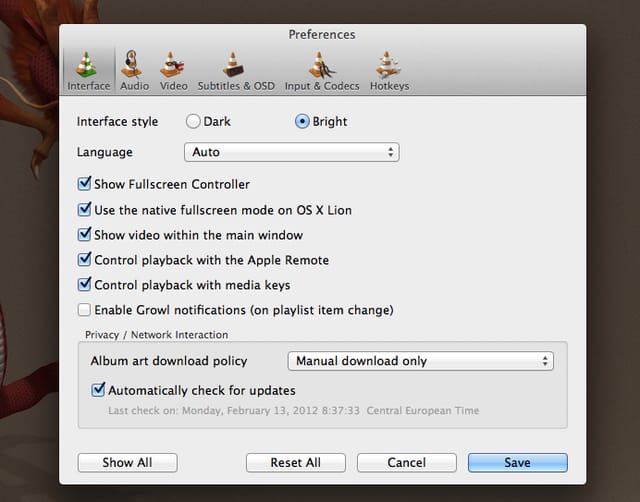Click the Video tab label

point(173,86)
